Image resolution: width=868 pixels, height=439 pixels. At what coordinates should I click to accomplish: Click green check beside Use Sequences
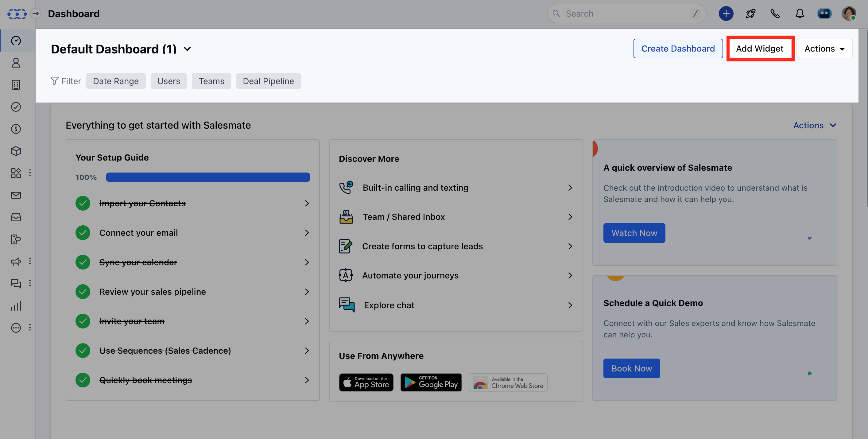pyautogui.click(x=83, y=350)
